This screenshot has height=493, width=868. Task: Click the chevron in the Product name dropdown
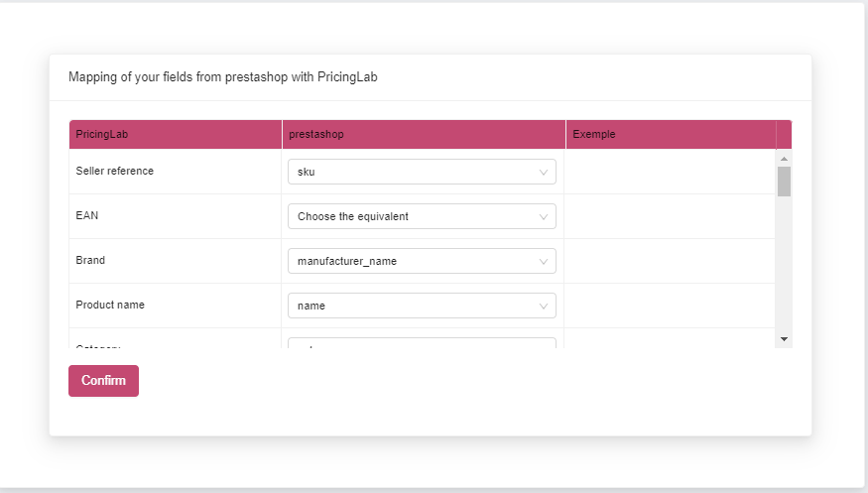click(x=544, y=307)
